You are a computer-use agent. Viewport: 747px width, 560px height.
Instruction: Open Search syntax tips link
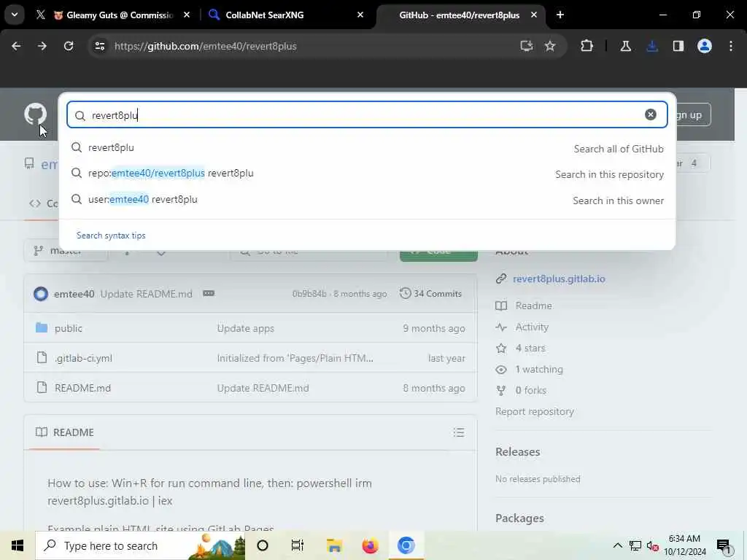(111, 236)
